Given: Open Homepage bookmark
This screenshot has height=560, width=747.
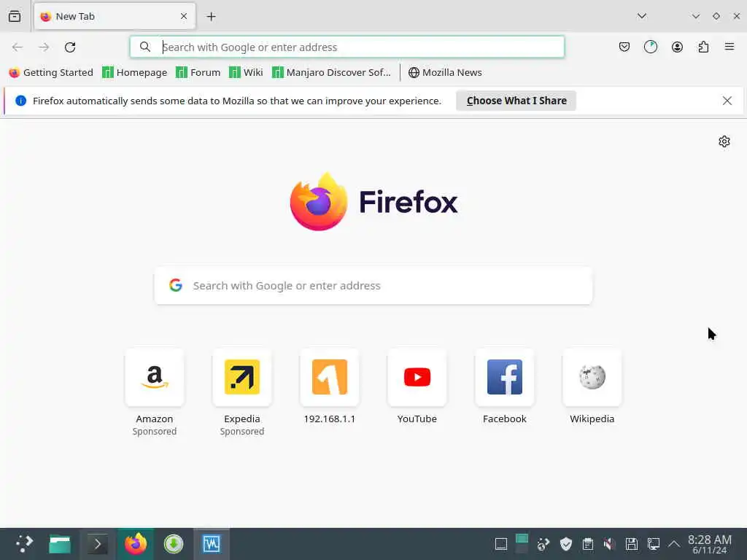Looking at the screenshot, I should coord(135,72).
